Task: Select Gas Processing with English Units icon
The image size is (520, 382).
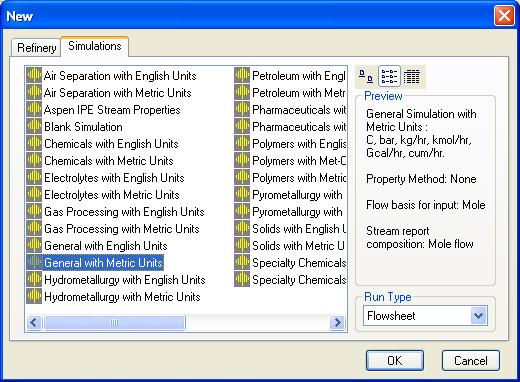Action: (34, 211)
